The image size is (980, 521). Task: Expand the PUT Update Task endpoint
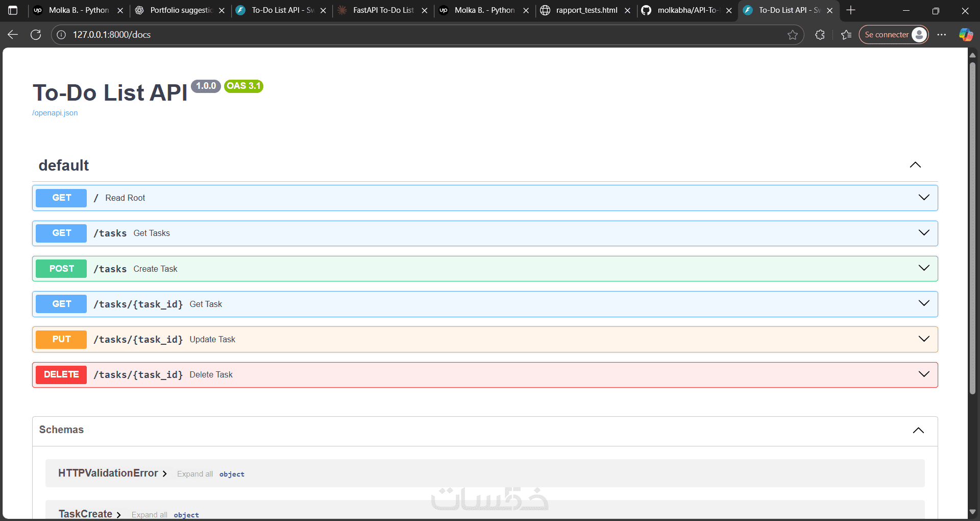(924, 339)
